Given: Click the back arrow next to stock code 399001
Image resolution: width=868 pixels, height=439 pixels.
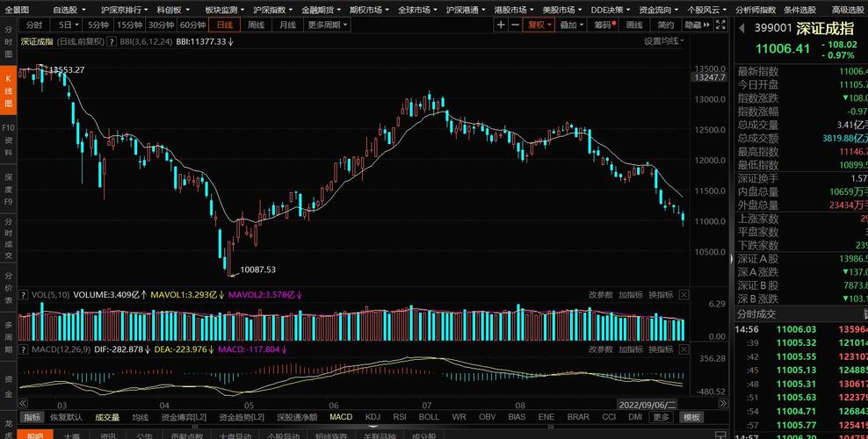Looking at the screenshot, I should [740, 28].
